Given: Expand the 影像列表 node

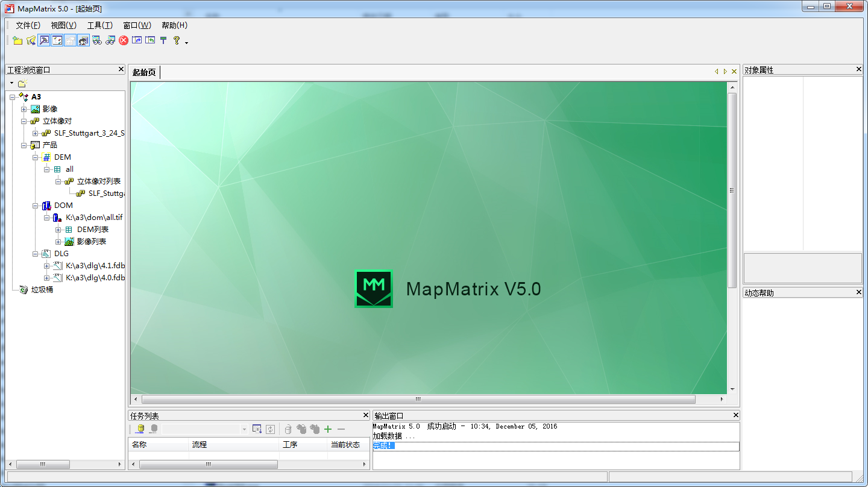Looking at the screenshot, I should 58,242.
